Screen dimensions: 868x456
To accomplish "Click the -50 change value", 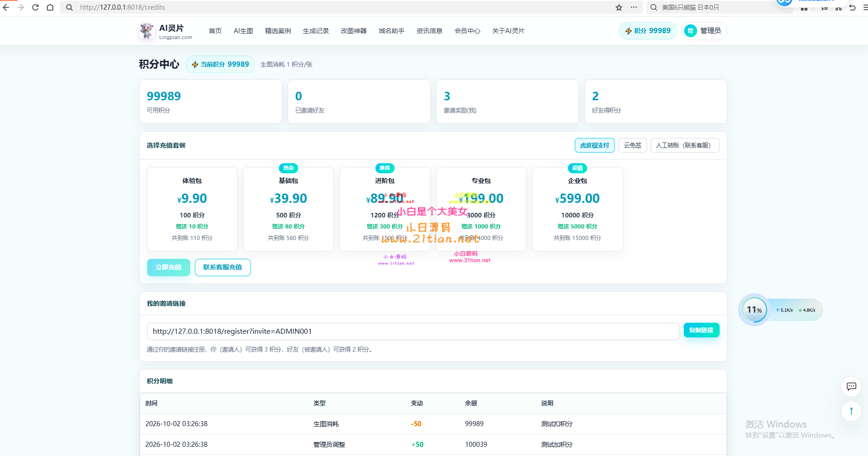I will point(416,424).
